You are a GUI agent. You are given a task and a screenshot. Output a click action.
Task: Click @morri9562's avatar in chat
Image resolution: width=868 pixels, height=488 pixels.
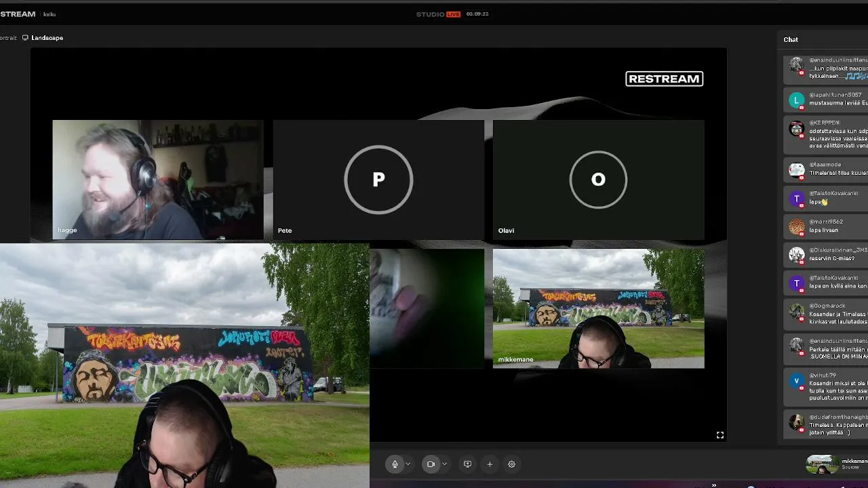pyautogui.click(x=797, y=226)
